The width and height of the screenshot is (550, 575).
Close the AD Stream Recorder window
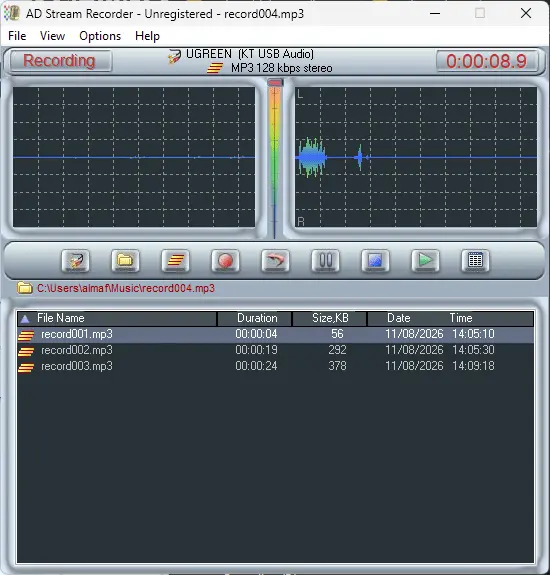(x=526, y=14)
